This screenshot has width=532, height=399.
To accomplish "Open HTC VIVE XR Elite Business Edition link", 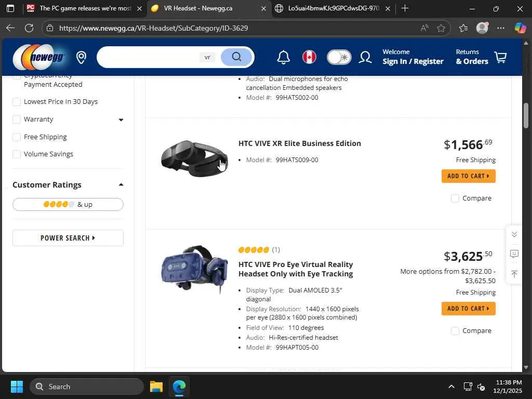I will click(299, 143).
